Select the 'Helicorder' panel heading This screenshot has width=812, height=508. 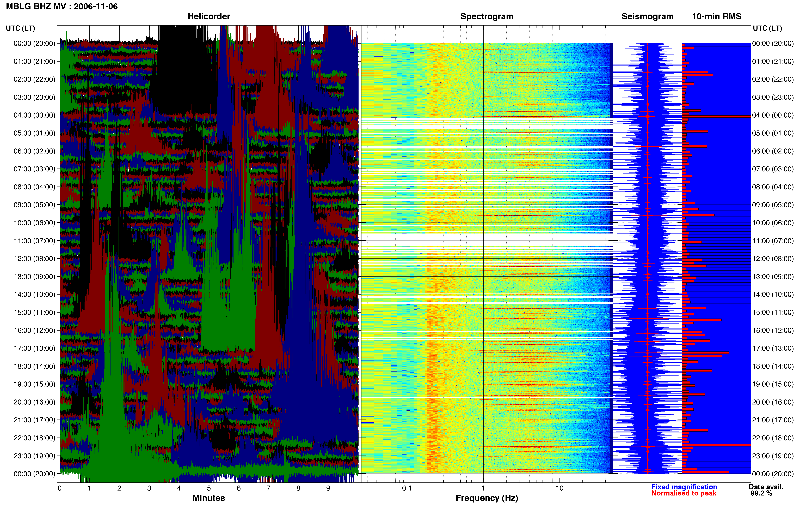pyautogui.click(x=209, y=16)
